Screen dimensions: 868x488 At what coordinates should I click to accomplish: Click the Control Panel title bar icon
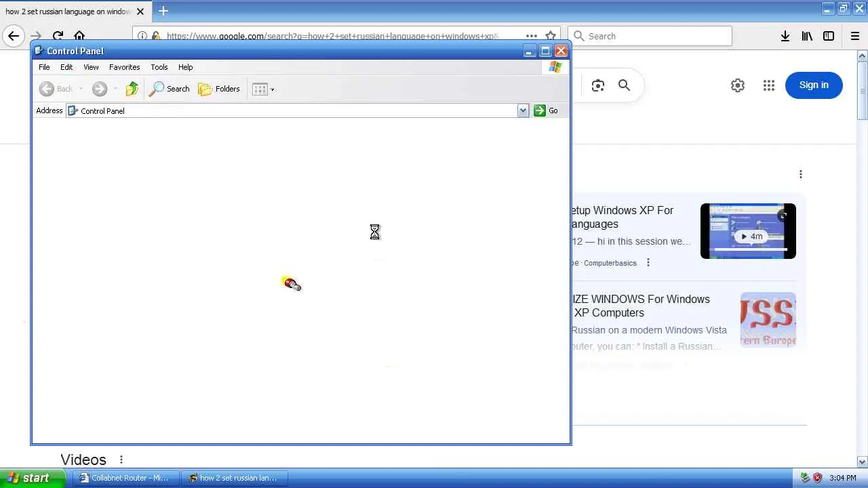coord(39,51)
